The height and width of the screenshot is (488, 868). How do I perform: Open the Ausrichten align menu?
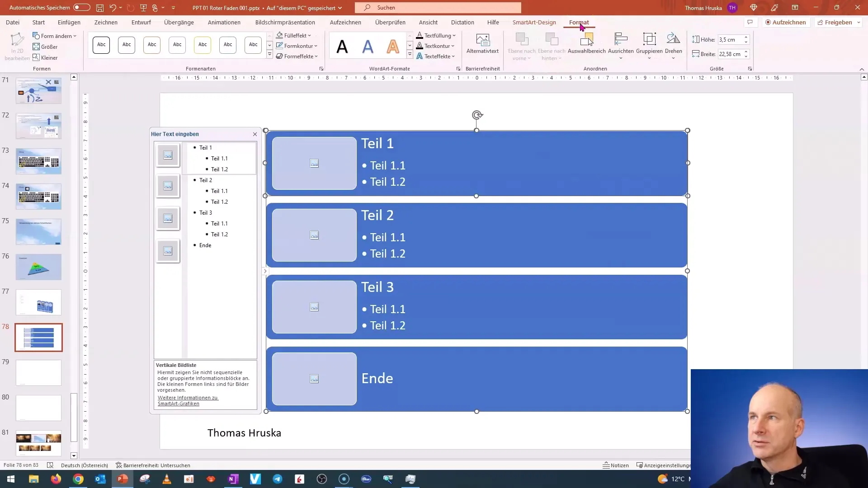click(x=621, y=45)
